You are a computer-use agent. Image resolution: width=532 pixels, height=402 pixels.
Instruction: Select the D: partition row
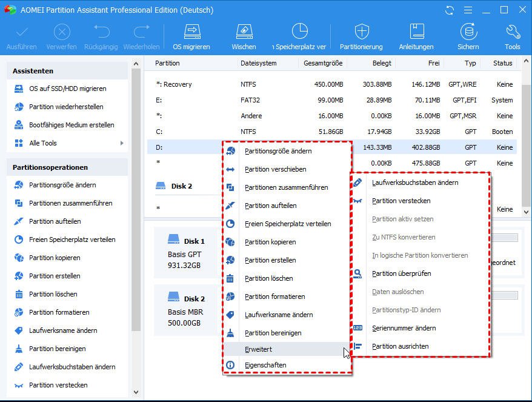click(332, 147)
